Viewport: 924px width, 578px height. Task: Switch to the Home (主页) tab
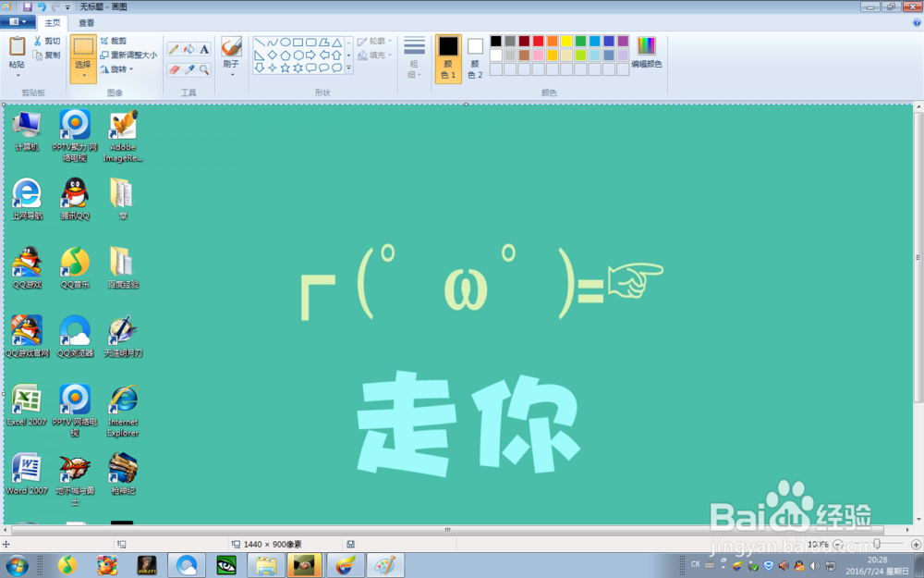tap(53, 23)
